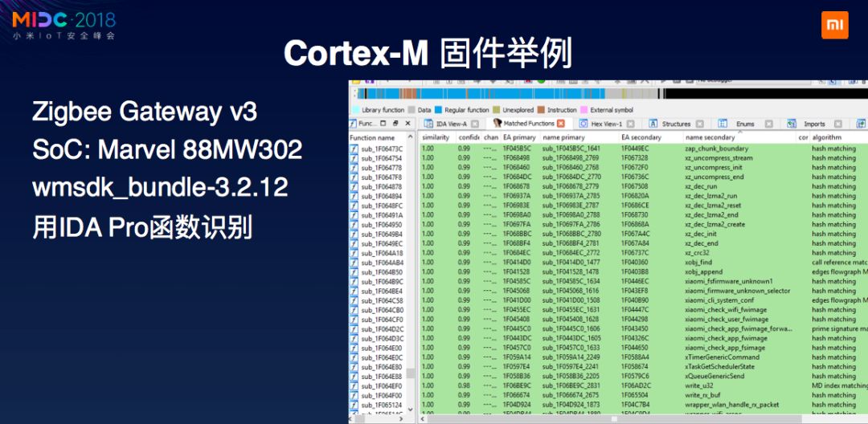868x424 pixels.
Task: Click the Unexplored legend swatch
Action: [497, 109]
